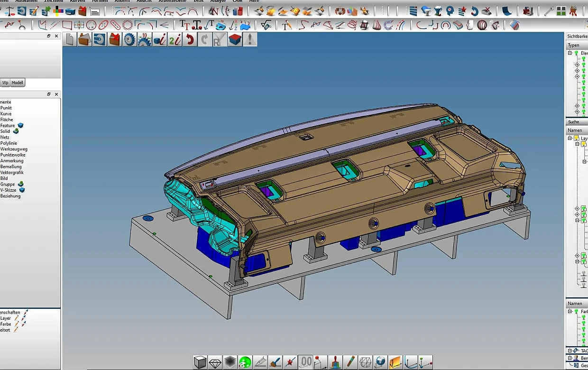Select Werkzeugweg in the element list
The image size is (588, 370).
(x=14, y=149)
